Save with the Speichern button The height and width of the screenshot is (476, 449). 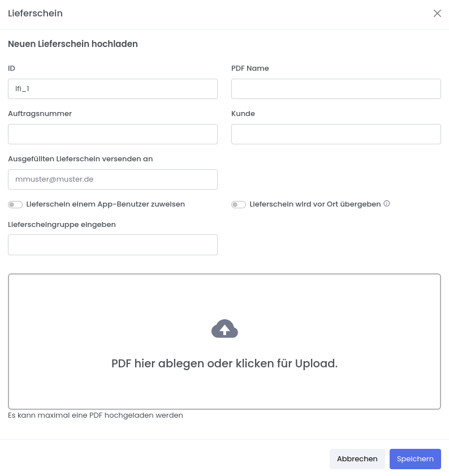[415, 459]
